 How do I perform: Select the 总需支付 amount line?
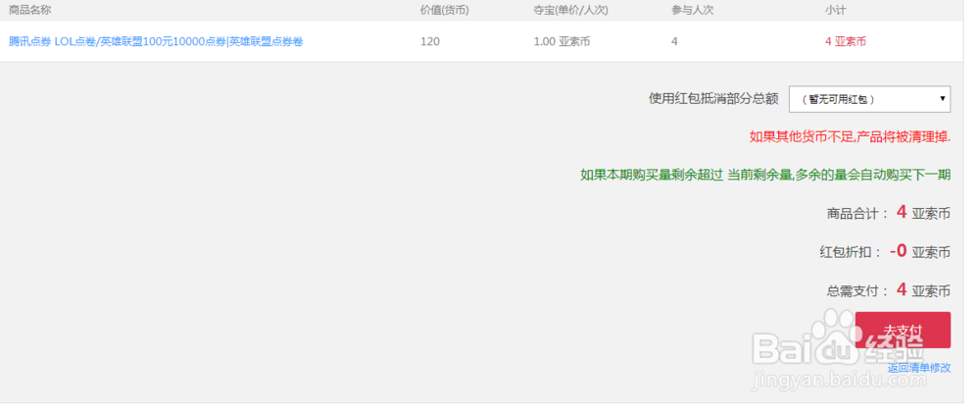coord(889,290)
